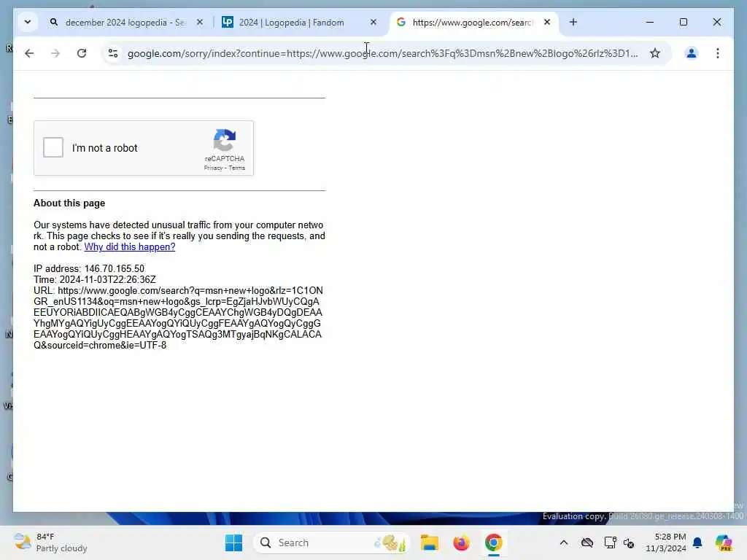Click the muted volume tray icon
The width and height of the screenshot is (747, 560).
tap(629, 542)
